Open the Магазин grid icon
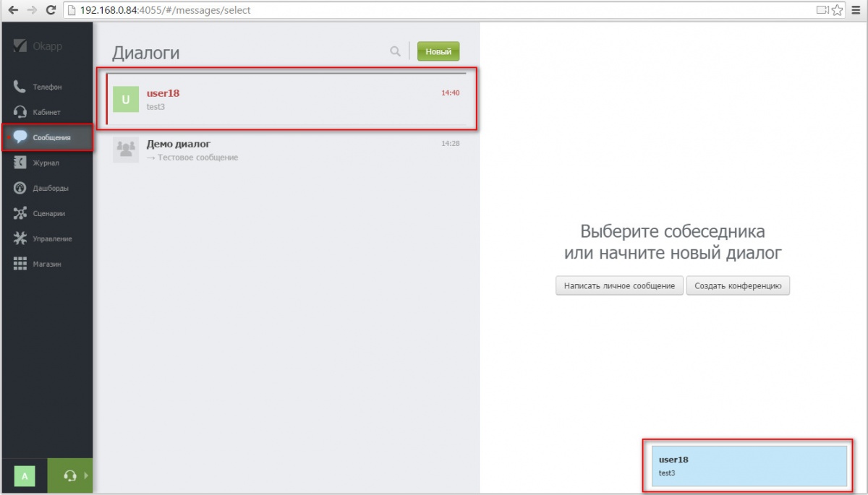 (x=20, y=264)
